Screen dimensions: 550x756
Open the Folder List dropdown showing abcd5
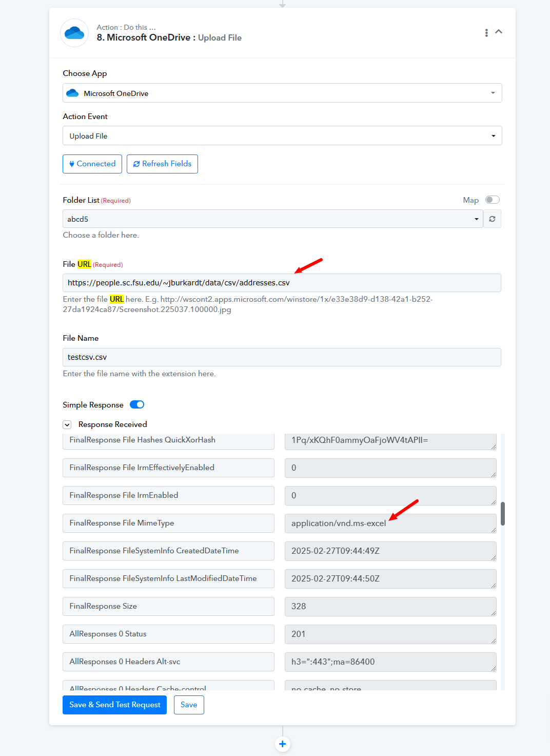click(272, 219)
